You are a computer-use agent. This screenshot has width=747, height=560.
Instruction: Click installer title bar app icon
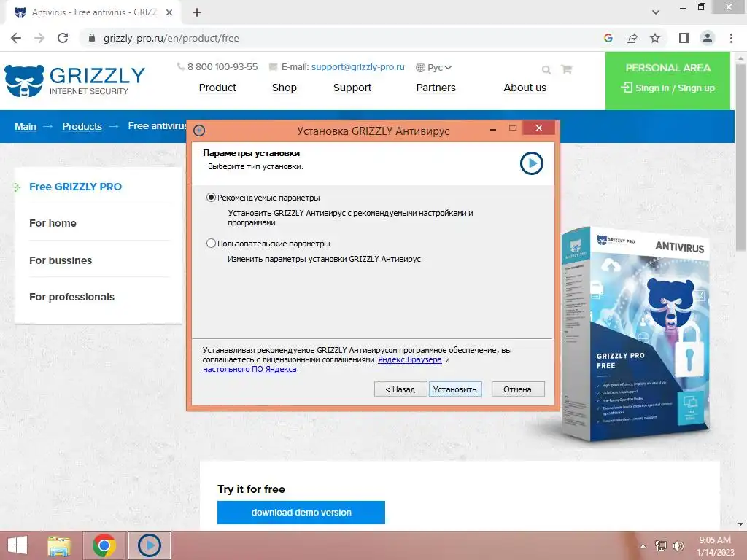tap(200, 130)
